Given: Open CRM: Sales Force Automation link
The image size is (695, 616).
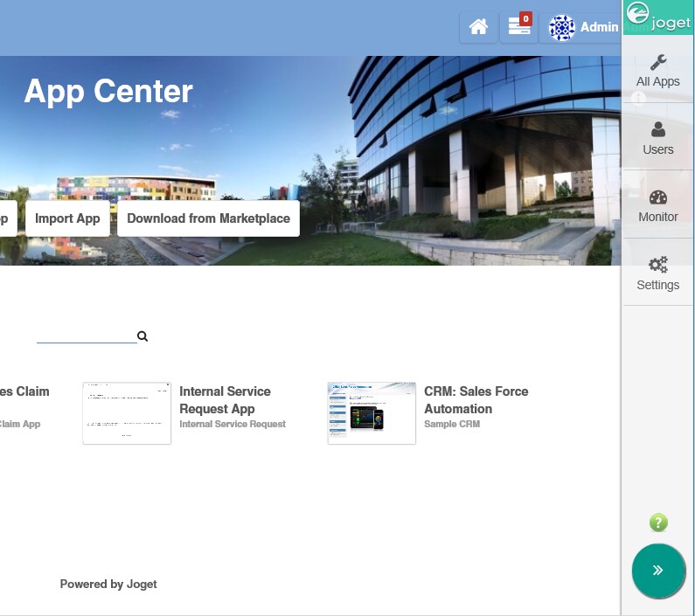Looking at the screenshot, I should (476, 399).
